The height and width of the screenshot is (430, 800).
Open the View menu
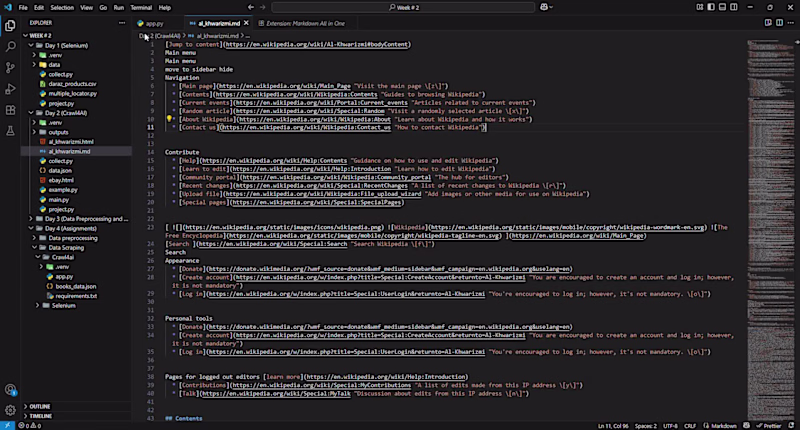pos(87,8)
